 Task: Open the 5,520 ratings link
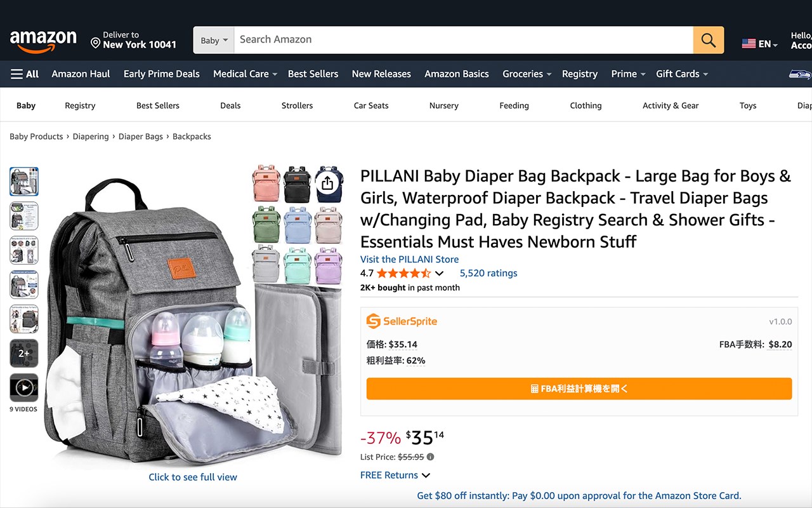[x=488, y=273]
